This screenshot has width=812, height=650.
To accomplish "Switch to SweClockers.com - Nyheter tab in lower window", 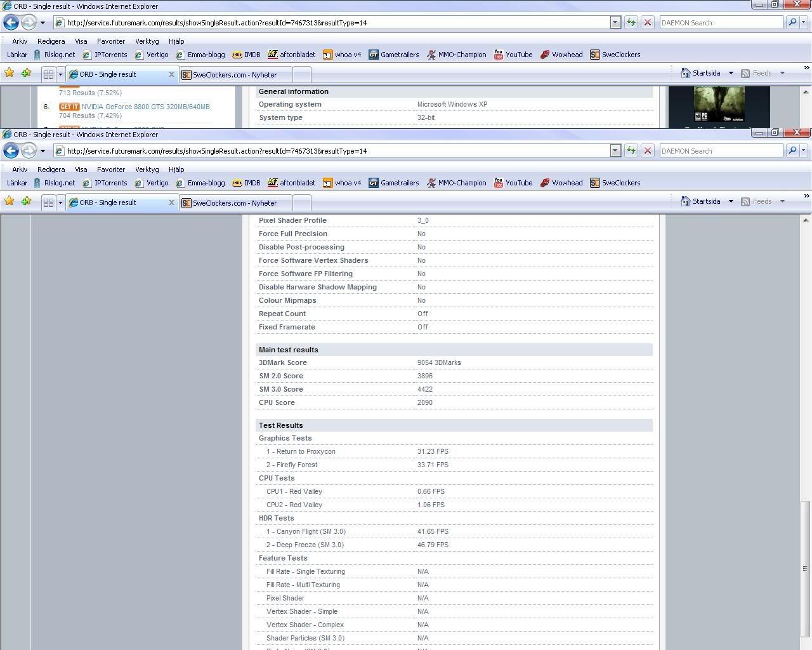I will (x=234, y=203).
